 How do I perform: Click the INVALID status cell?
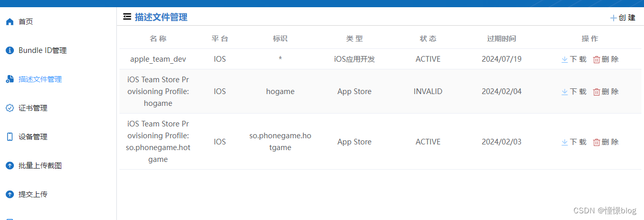click(x=428, y=91)
